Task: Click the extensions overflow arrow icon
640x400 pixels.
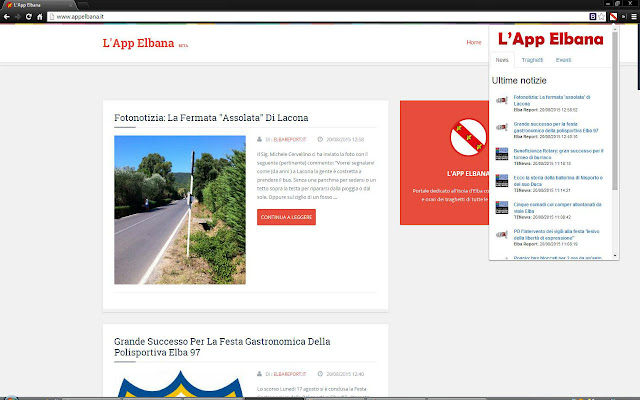Action: pyautogui.click(x=624, y=17)
